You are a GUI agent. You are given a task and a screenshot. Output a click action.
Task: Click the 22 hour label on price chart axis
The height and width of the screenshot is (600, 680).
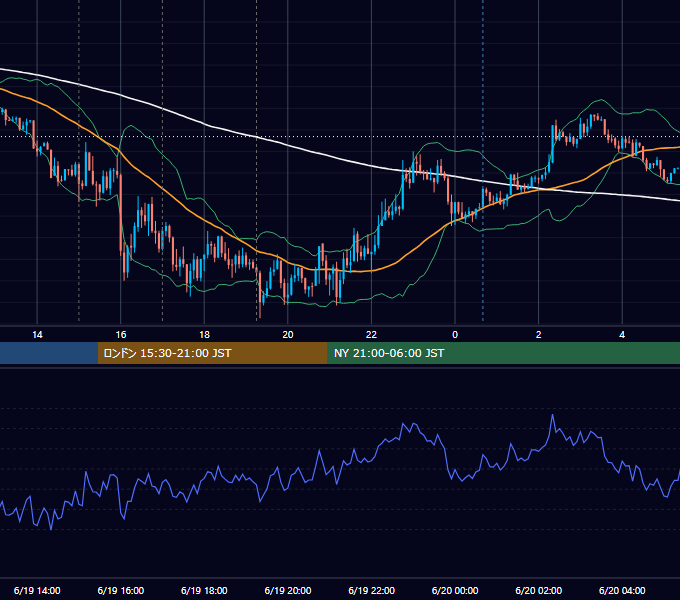(371, 335)
